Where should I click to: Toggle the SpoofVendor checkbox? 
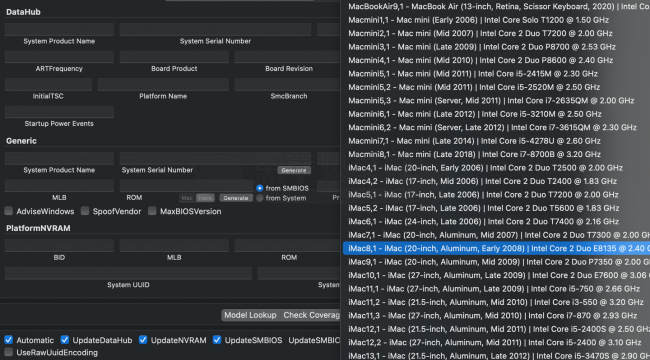tap(85, 211)
